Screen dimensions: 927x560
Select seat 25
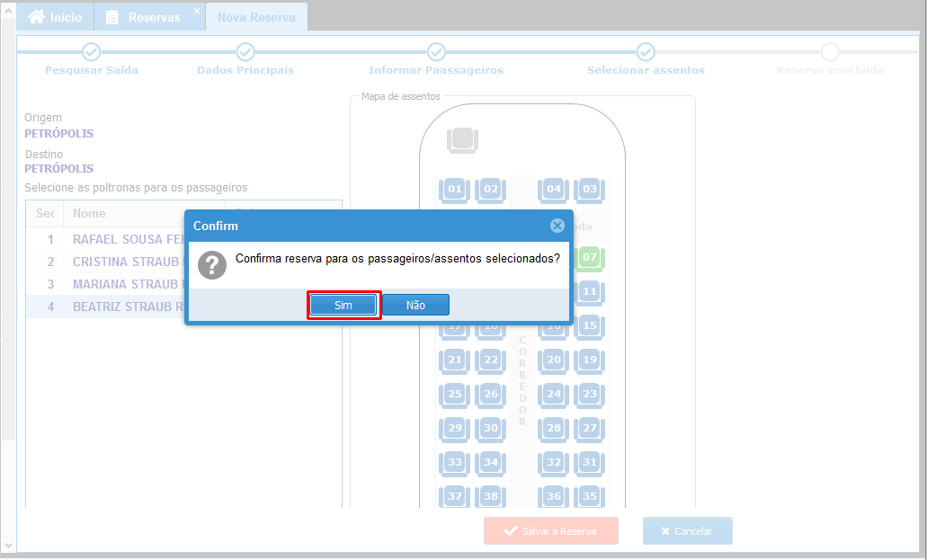pos(455,395)
